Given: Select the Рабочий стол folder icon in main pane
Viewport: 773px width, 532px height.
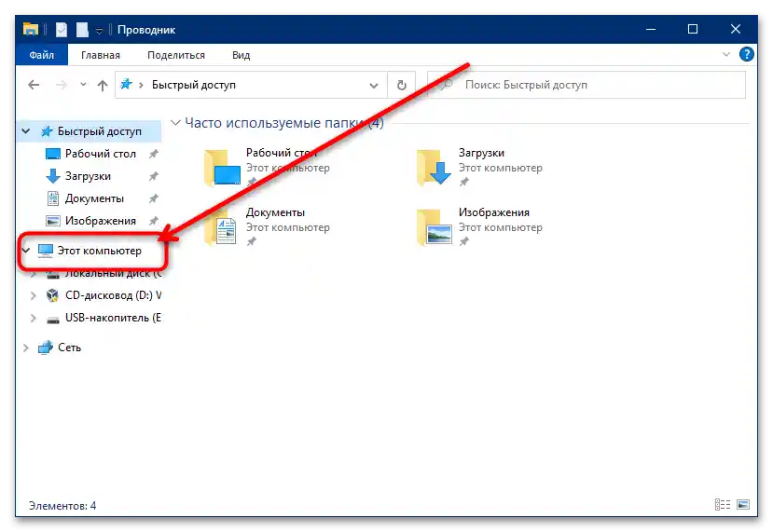Looking at the screenshot, I should click(222, 168).
